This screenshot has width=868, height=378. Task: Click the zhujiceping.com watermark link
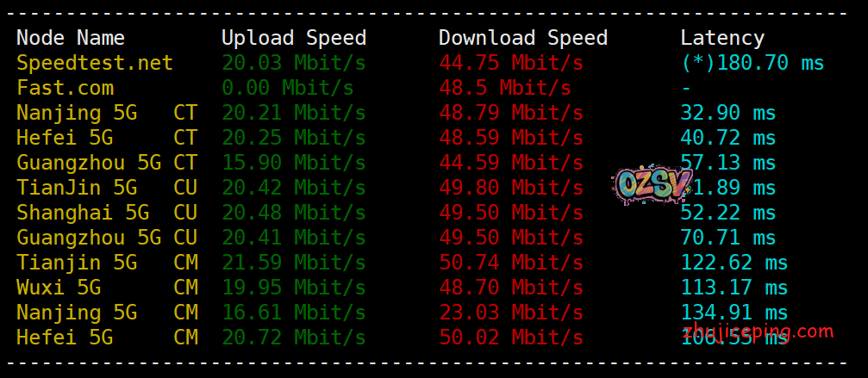click(x=758, y=331)
